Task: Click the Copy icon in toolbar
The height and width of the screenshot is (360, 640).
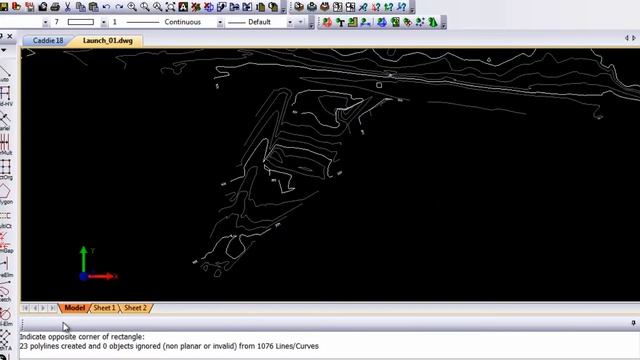Action: click(81, 7)
